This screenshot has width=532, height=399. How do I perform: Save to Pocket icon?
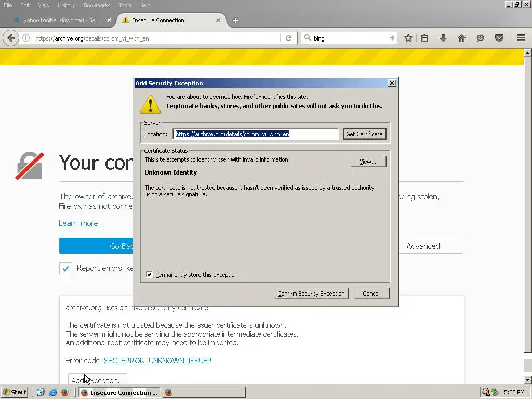(499, 38)
